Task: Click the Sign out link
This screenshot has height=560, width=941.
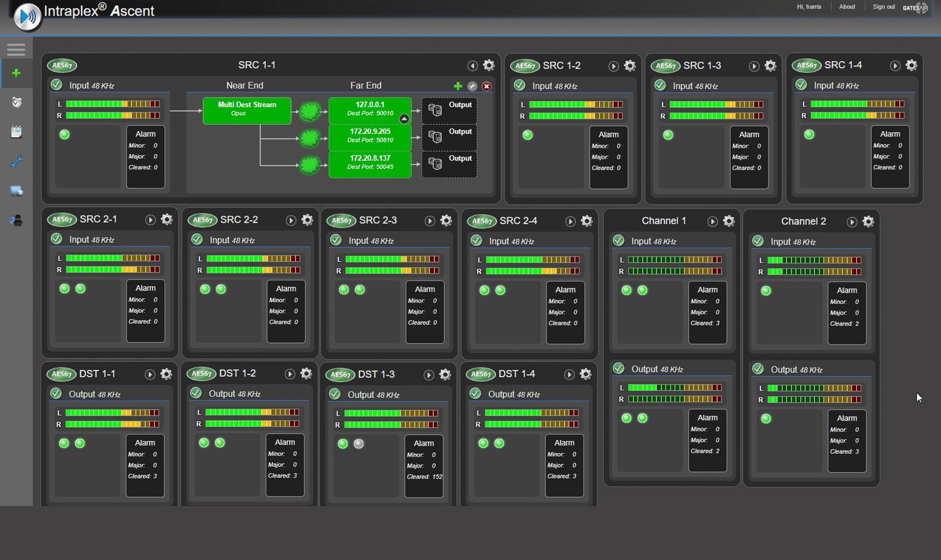Action: point(883,7)
